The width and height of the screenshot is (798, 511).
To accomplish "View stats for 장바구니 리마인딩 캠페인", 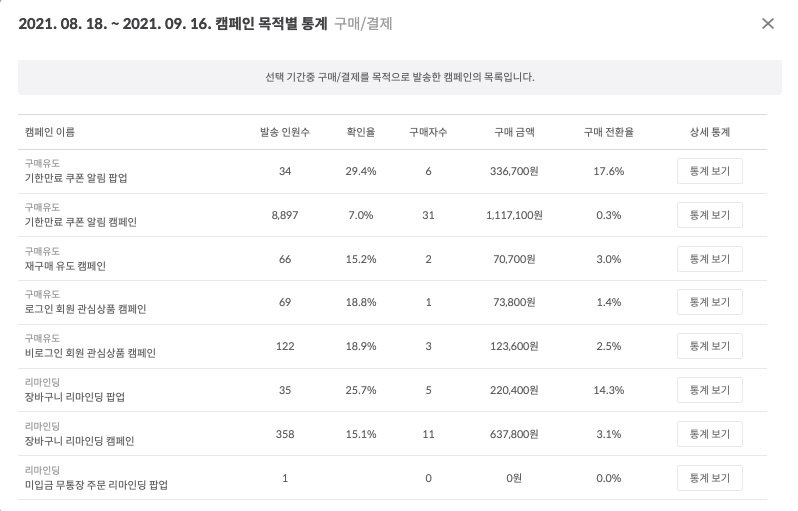I will point(709,433).
